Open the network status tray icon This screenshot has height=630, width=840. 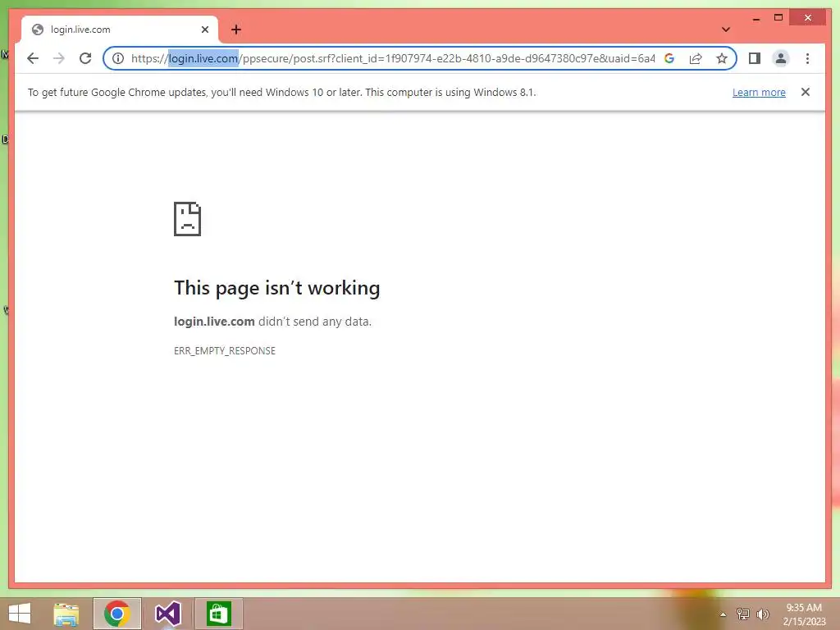743,614
